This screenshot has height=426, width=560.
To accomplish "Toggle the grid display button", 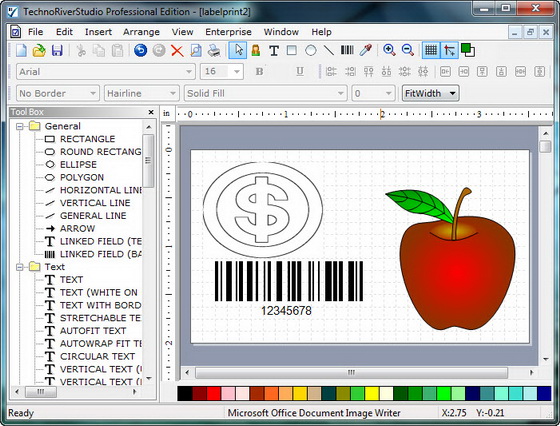I will click(x=431, y=50).
